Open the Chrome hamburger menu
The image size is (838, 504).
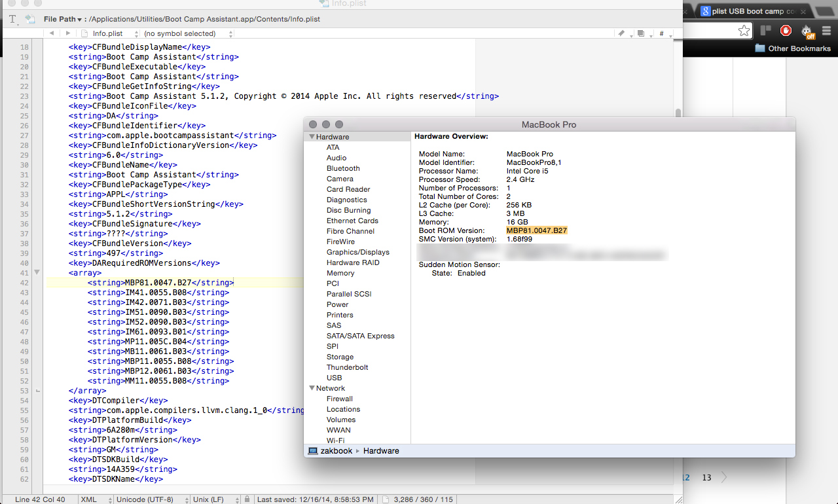tap(828, 30)
